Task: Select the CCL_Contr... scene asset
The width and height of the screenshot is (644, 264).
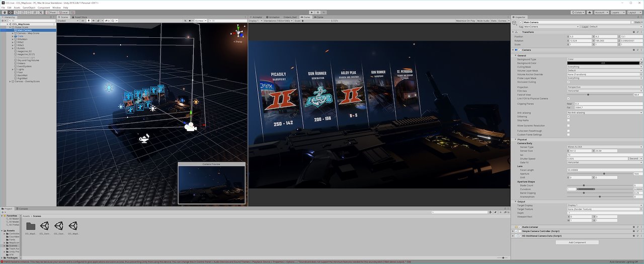Action: [x=45, y=228]
